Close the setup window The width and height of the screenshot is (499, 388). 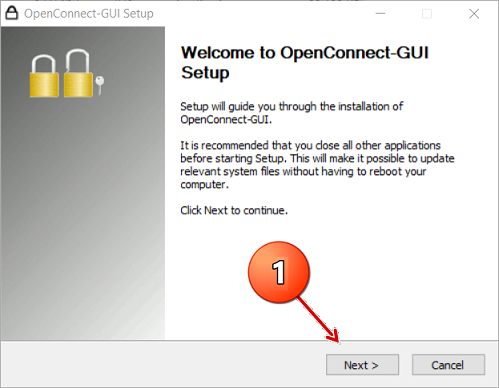474,14
